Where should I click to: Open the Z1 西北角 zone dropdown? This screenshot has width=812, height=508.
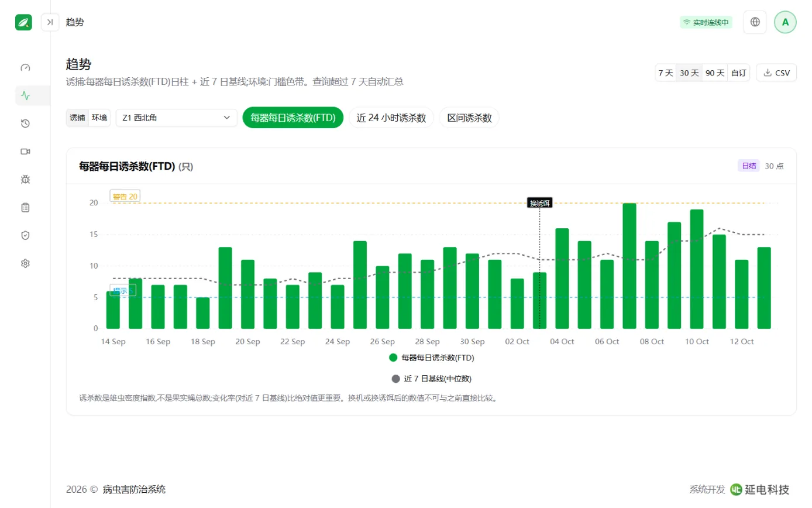(177, 118)
